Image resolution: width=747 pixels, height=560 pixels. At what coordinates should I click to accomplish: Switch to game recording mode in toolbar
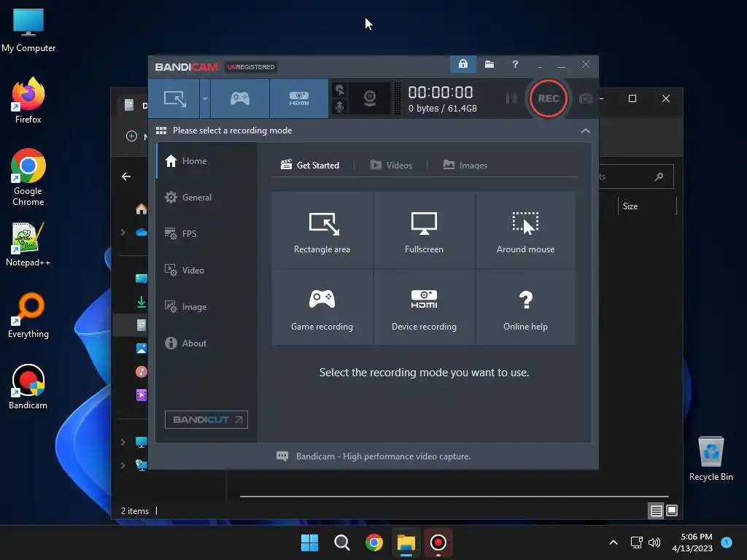tap(239, 98)
